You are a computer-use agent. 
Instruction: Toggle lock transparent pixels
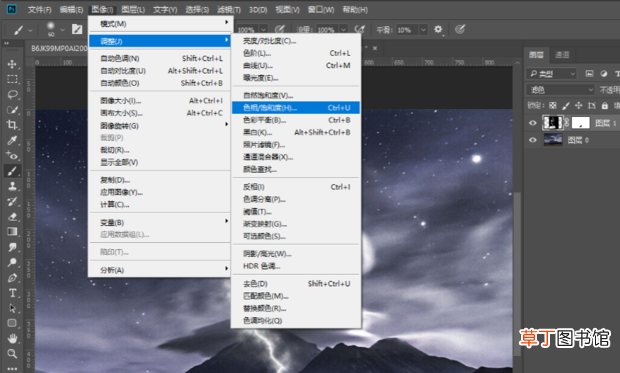[x=553, y=106]
